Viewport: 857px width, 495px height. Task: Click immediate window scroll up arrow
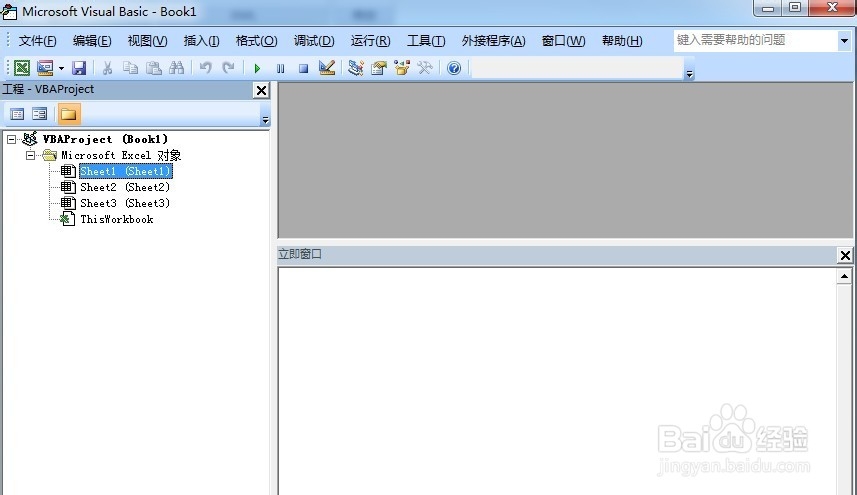[x=844, y=276]
